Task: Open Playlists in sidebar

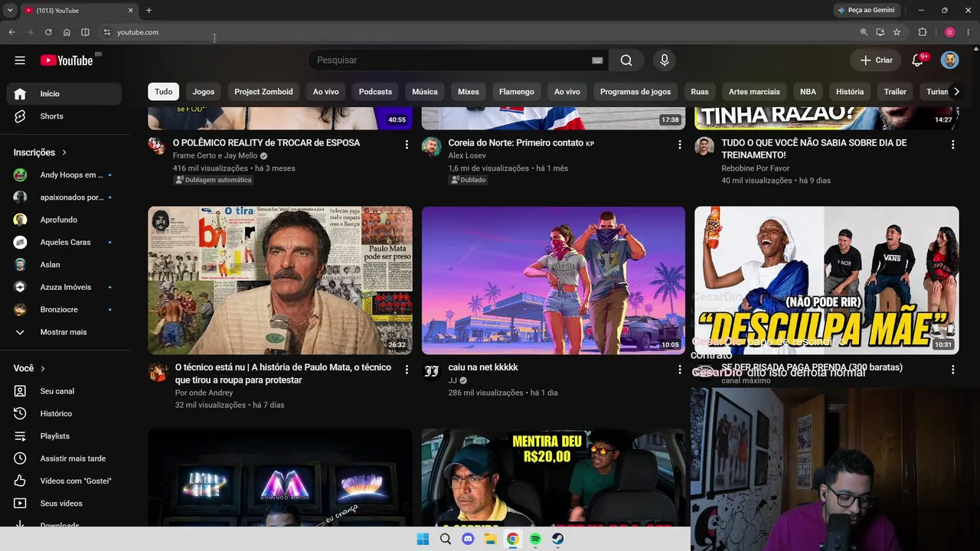Action: [64, 436]
